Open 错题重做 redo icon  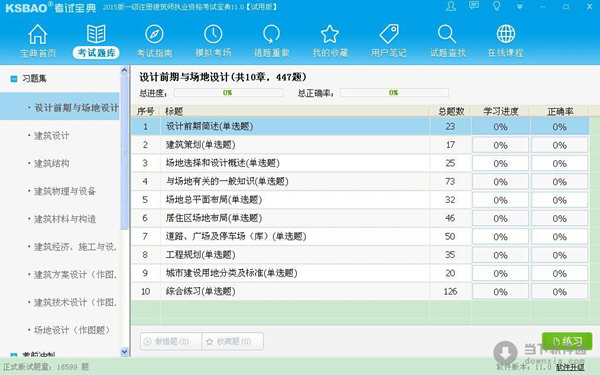pyautogui.click(x=272, y=34)
